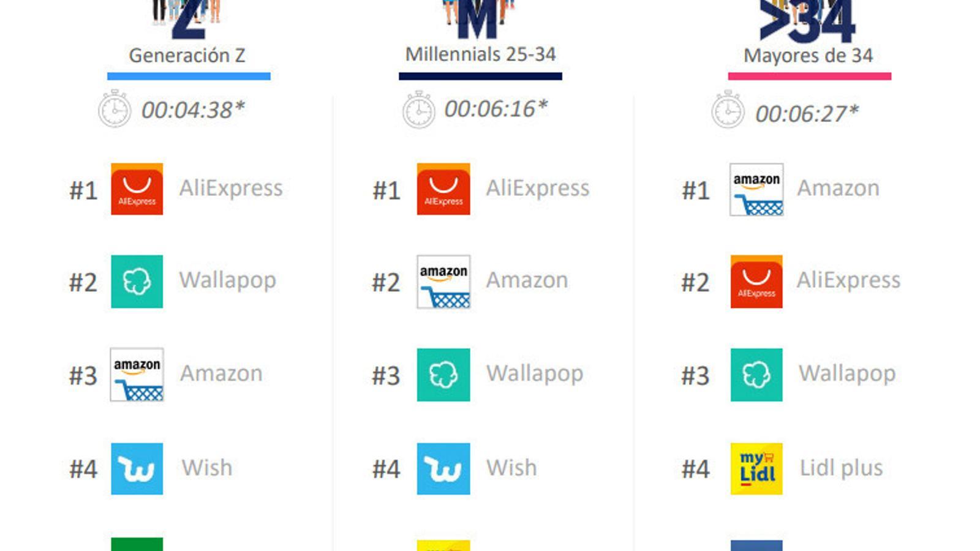Click the my Lidl plus icon
Screen dimensions: 980x551
[756, 469]
